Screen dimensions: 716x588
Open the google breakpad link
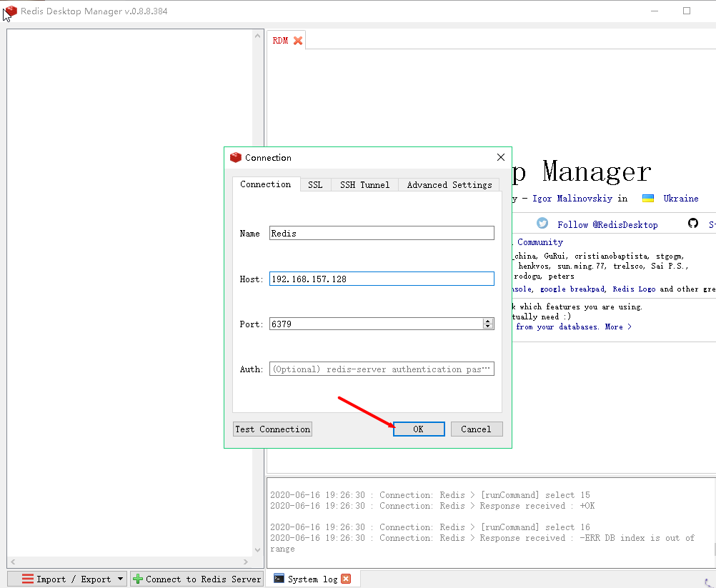(x=572, y=289)
